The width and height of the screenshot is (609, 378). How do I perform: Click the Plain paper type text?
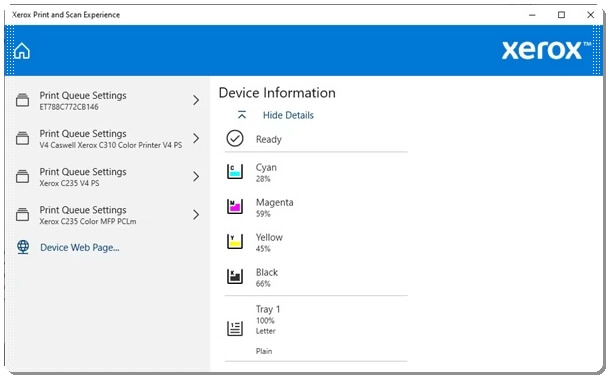tap(264, 351)
